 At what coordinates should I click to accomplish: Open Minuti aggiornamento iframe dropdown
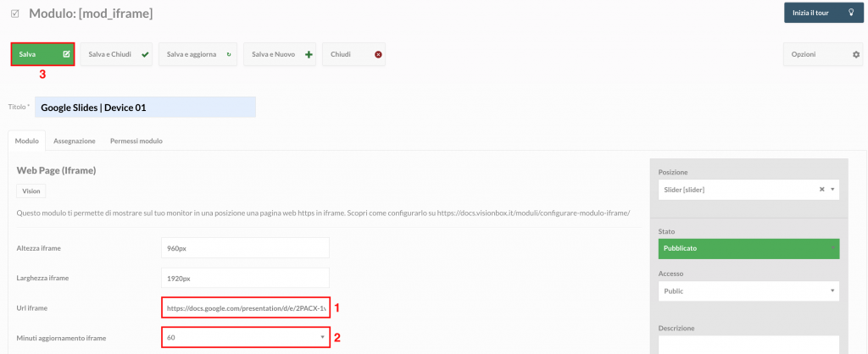(246, 337)
